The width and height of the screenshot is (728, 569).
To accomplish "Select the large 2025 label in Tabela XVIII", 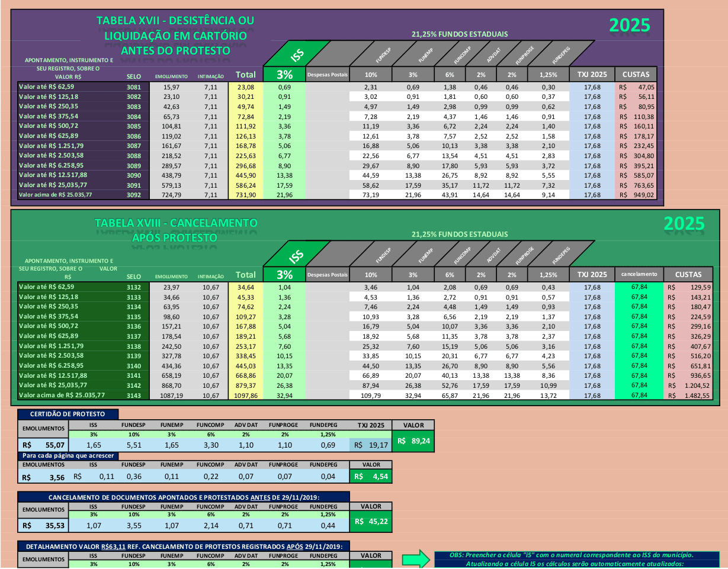I will click(684, 224).
